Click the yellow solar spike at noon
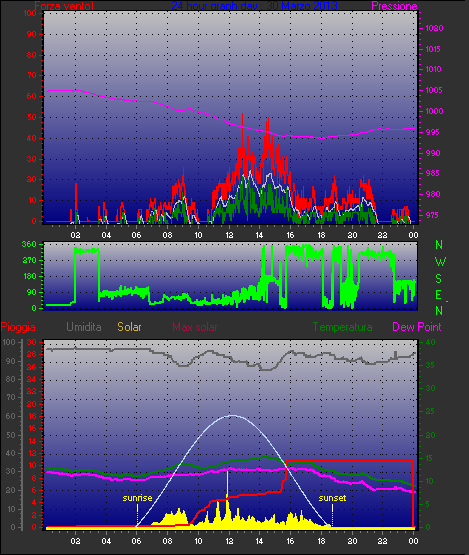Image resolution: width=469 pixels, height=555 pixels. click(227, 496)
